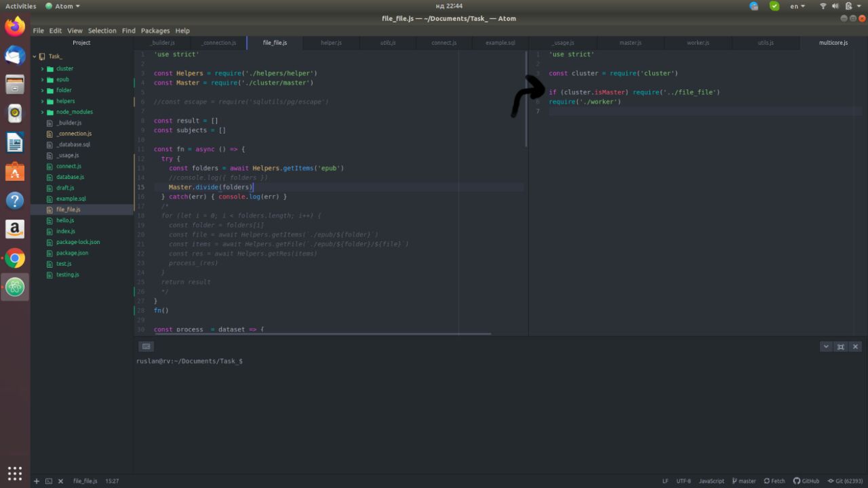868x488 pixels.
Task: Open testing.js in the tree view
Action: point(67,274)
